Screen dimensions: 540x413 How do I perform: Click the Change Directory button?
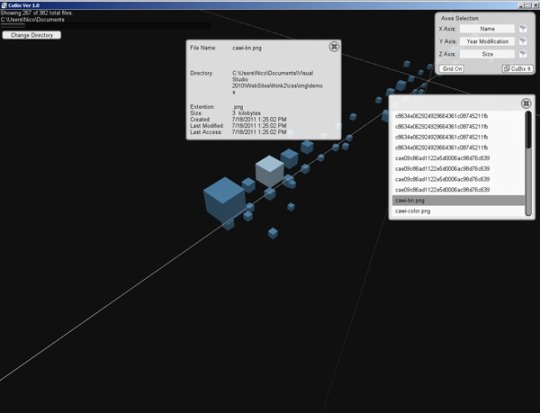pos(32,35)
